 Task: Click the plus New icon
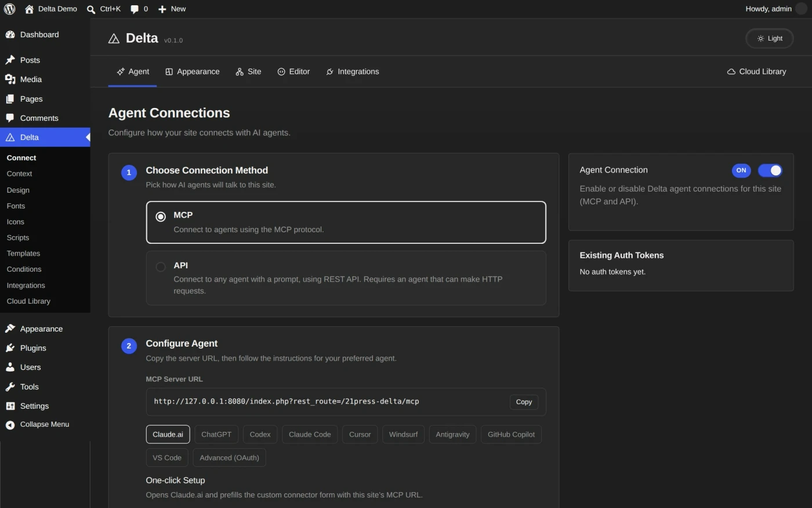click(162, 9)
